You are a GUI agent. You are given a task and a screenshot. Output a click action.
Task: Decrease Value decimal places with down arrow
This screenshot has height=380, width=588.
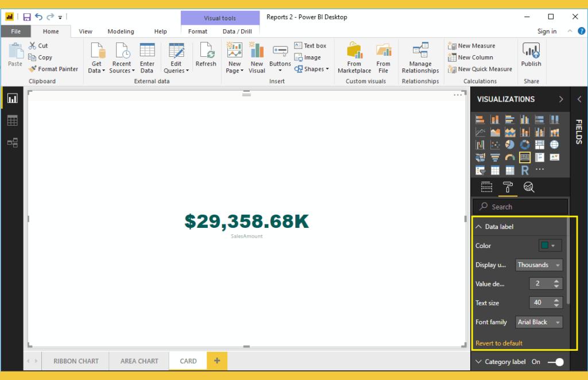click(x=556, y=286)
